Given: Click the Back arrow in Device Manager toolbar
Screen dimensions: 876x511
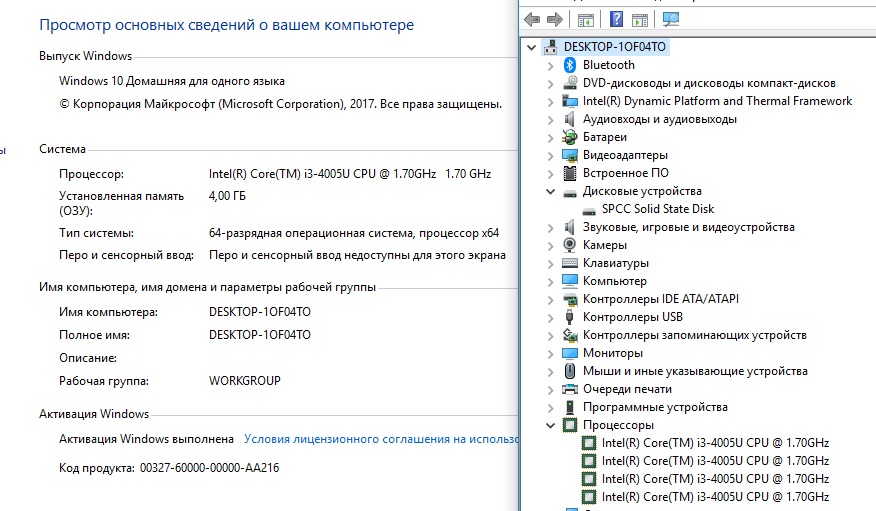Looking at the screenshot, I should [x=532, y=19].
